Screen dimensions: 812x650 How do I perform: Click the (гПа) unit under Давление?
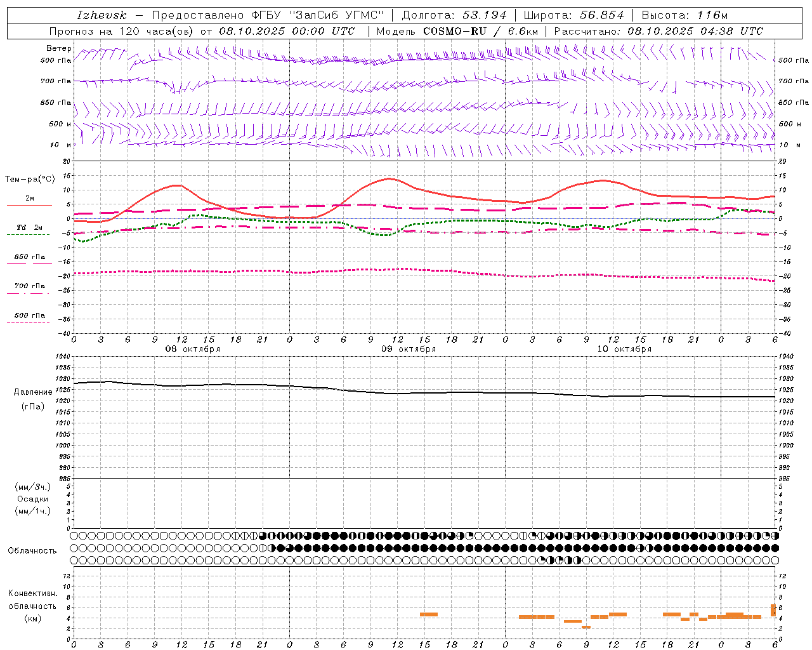33,407
